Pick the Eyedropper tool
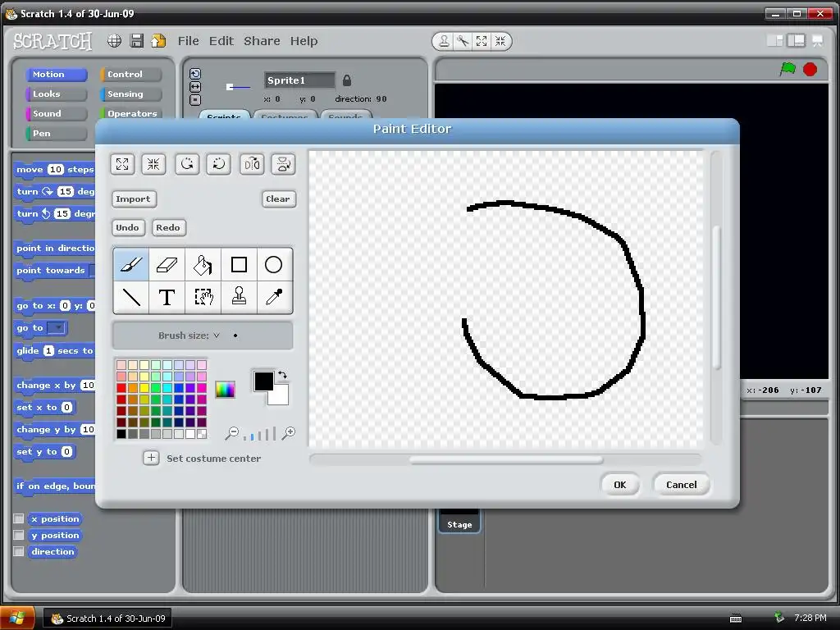The height and width of the screenshot is (630, 840). coord(274,297)
